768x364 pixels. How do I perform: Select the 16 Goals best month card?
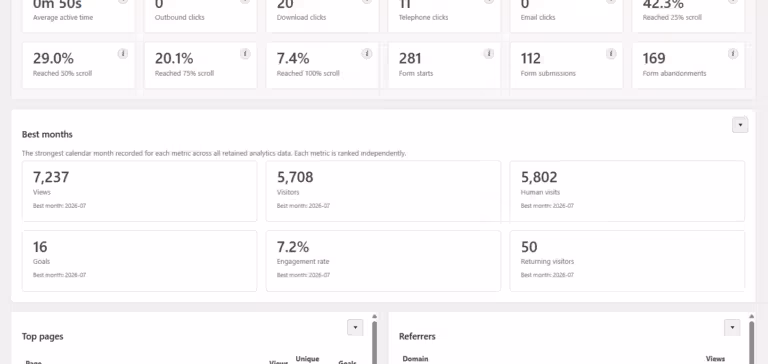(139, 261)
